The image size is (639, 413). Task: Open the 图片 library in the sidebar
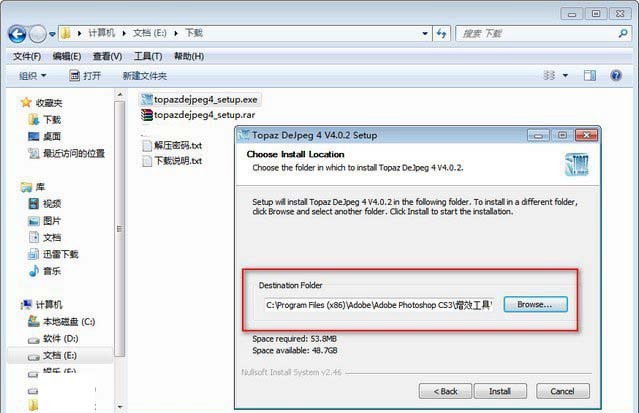45,221
